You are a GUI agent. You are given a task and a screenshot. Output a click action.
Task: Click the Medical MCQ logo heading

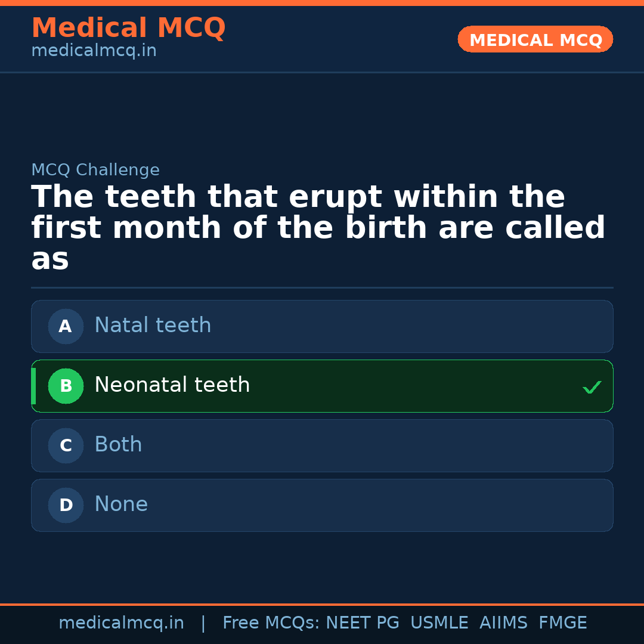pyautogui.click(x=128, y=27)
